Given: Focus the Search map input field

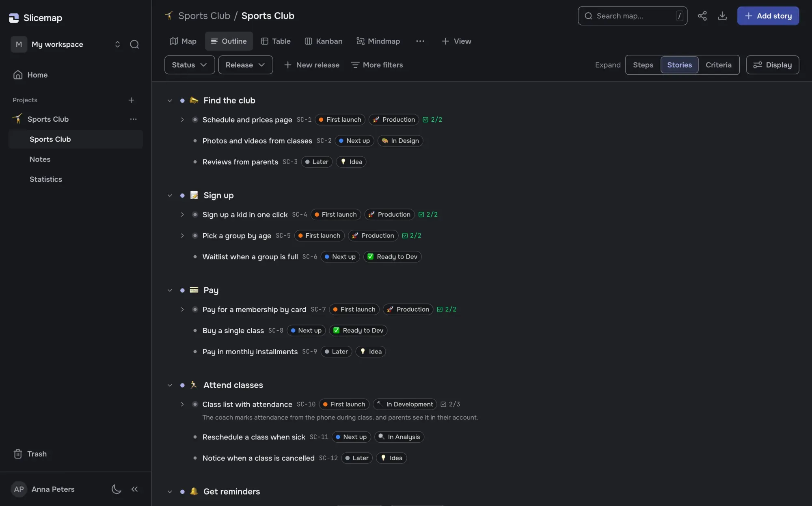Looking at the screenshot, I should coord(632,16).
